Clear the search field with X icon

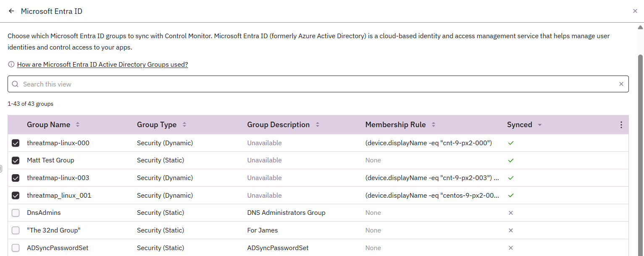click(x=621, y=84)
